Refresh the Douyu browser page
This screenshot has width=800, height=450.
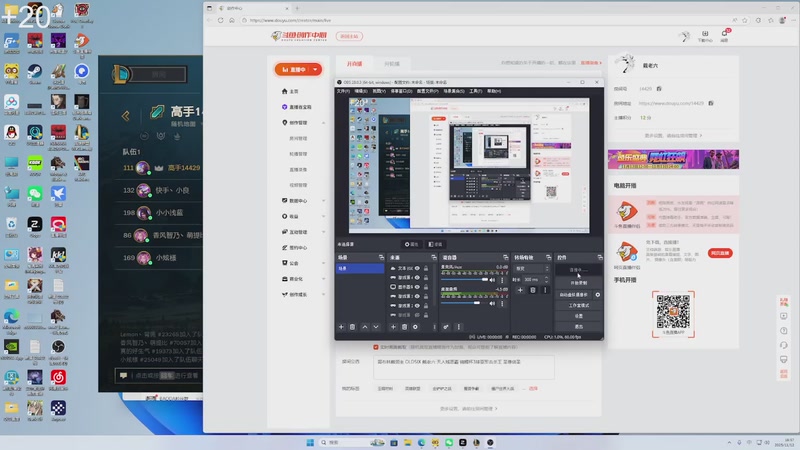coord(220,20)
